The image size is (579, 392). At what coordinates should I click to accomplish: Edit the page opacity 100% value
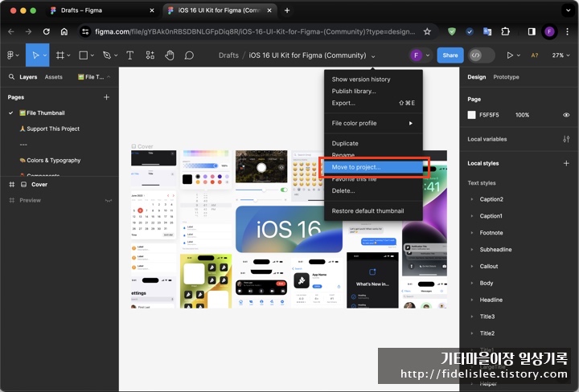522,115
